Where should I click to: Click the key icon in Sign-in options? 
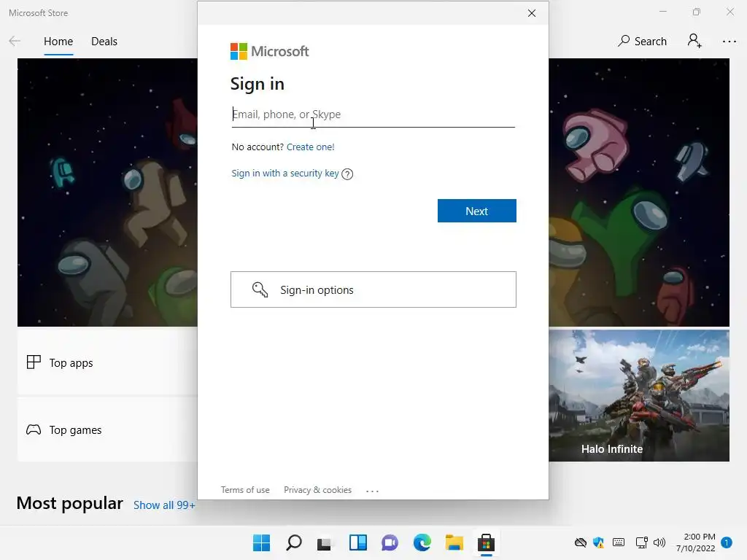point(260,289)
